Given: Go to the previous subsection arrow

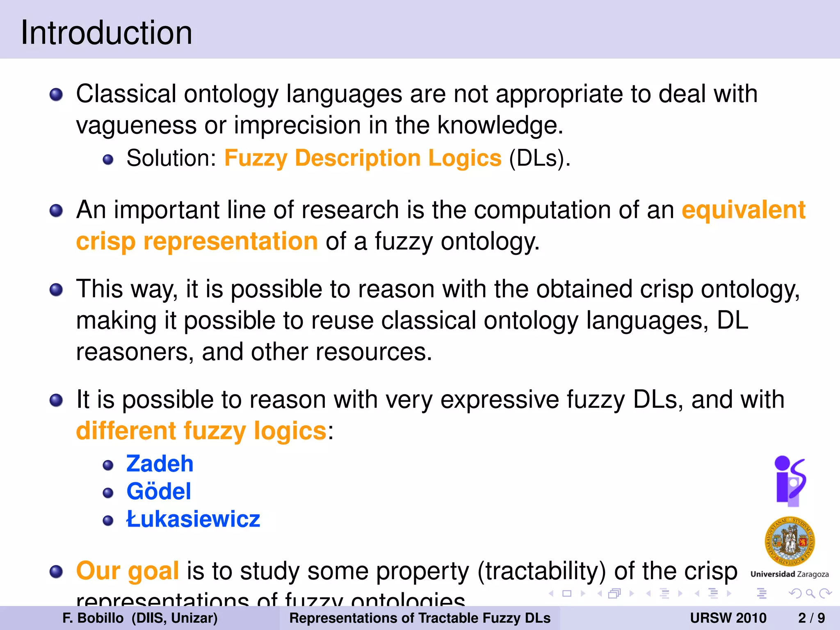Looking at the screenshot, I should tap(648, 593).
